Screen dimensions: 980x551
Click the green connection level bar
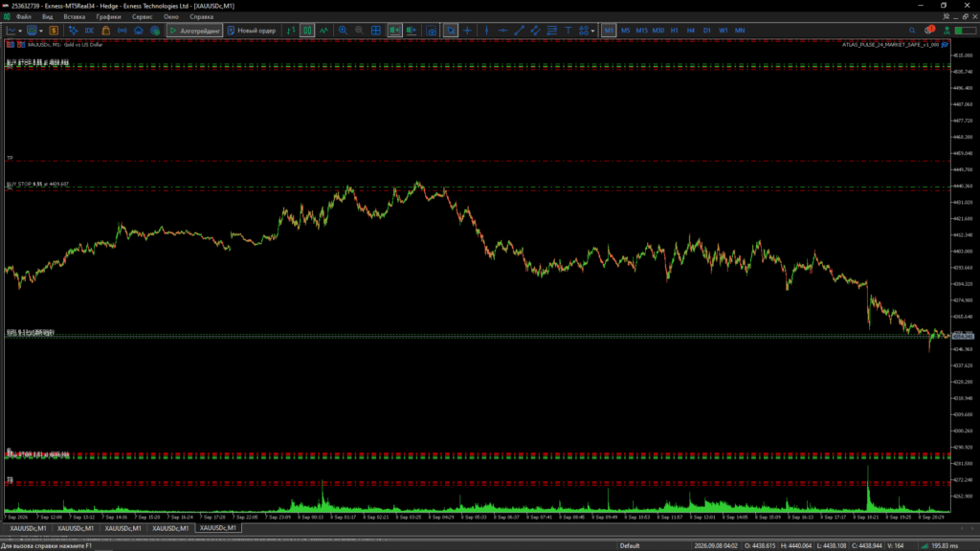click(965, 31)
